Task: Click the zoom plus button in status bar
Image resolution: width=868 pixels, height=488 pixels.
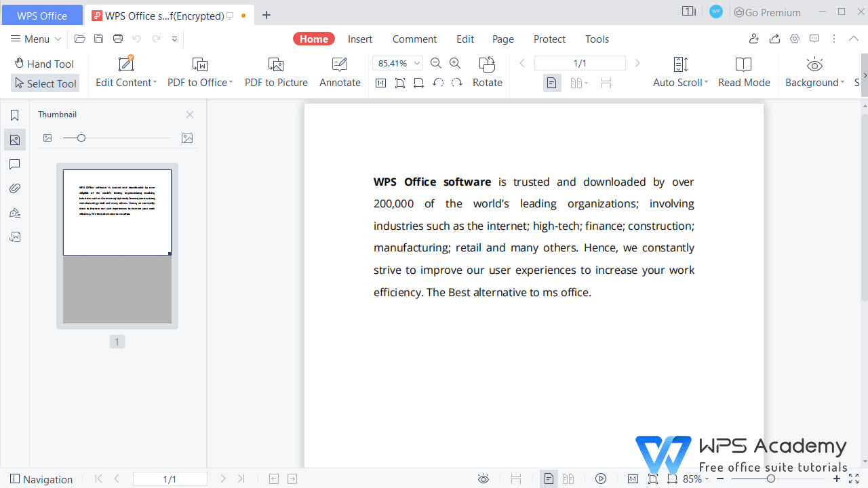Action: [x=837, y=479]
